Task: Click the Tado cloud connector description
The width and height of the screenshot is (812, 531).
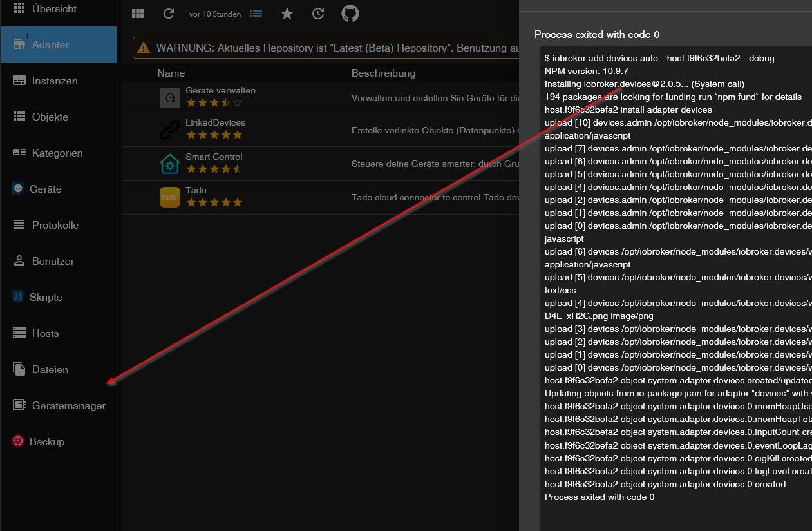Action: (435, 197)
